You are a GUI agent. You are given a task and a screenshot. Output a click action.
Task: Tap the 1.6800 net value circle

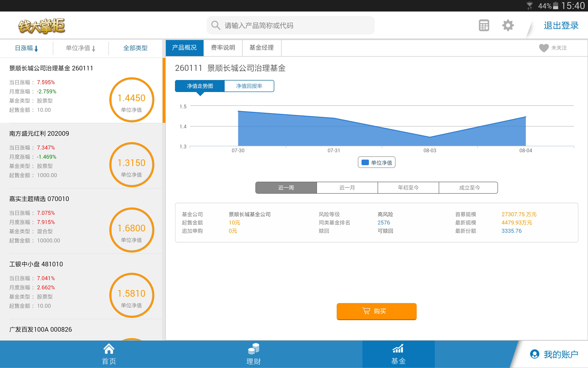pos(132,230)
